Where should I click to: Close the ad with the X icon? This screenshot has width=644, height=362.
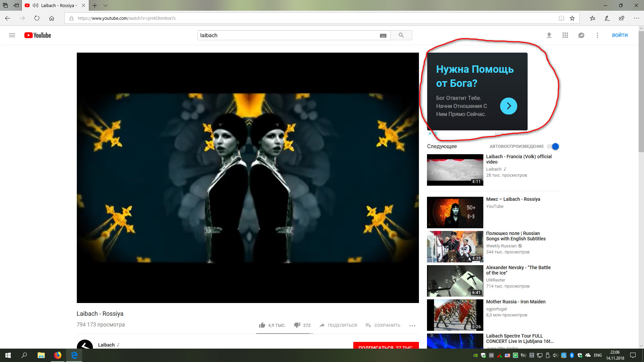pyautogui.click(x=430, y=133)
